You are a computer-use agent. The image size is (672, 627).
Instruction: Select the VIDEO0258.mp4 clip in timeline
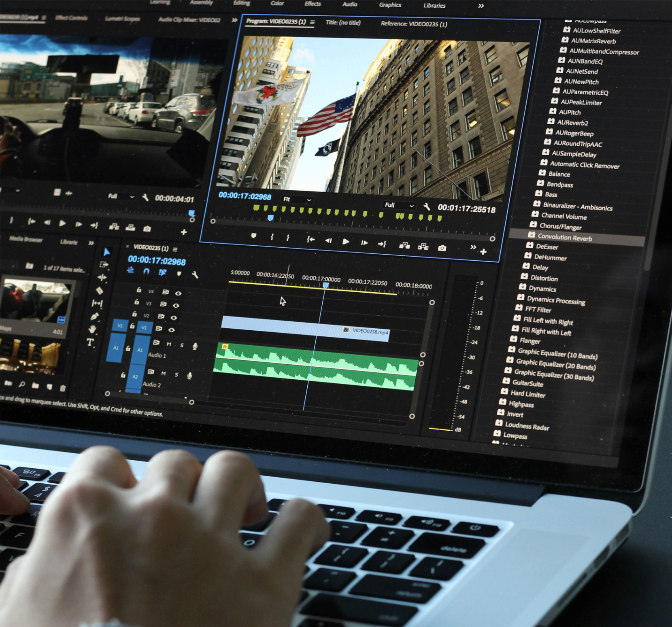[305, 328]
